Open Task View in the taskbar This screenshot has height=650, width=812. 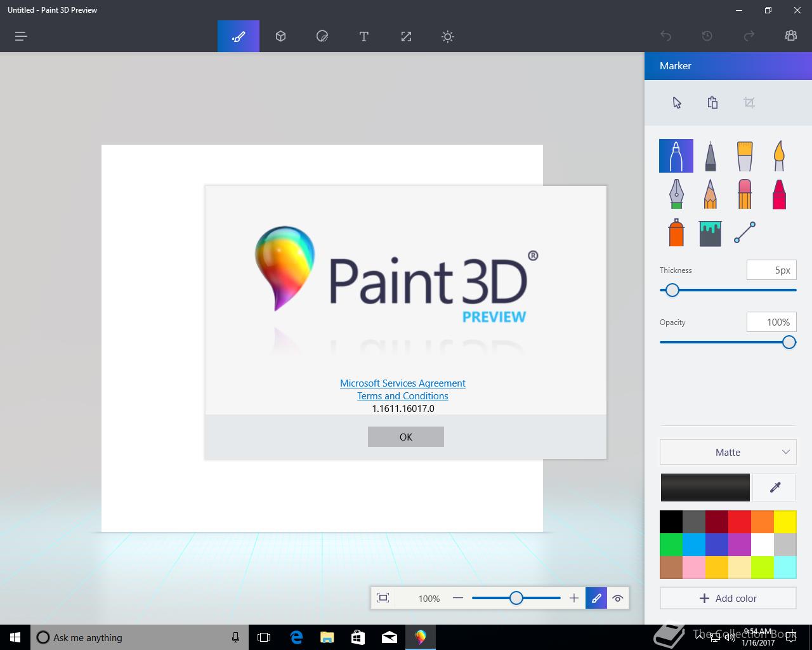click(x=264, y=637)
